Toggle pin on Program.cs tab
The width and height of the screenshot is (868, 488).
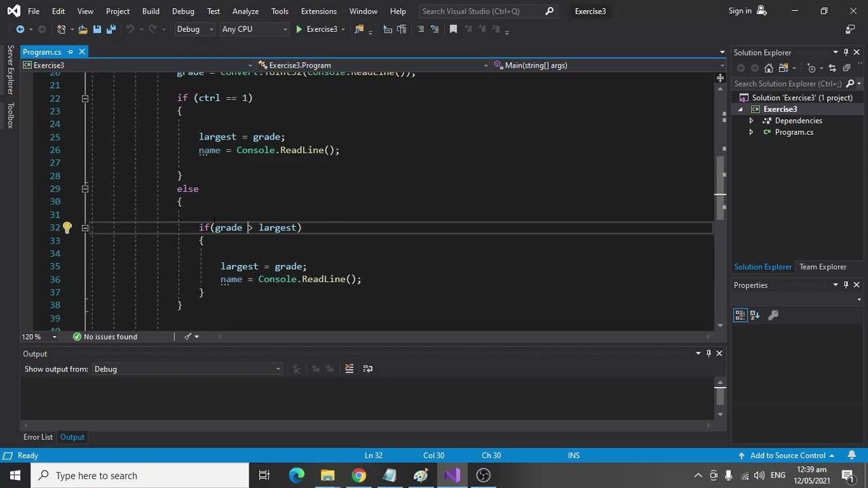[70, 52]
